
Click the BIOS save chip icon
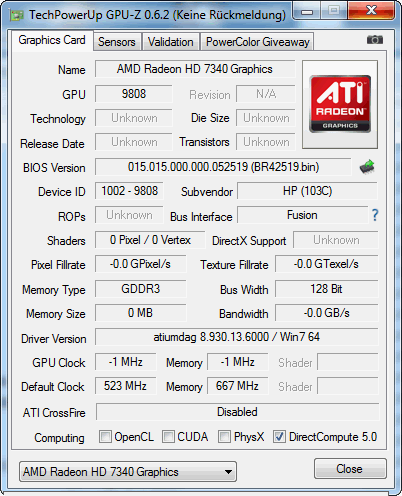tap(367, 167)
